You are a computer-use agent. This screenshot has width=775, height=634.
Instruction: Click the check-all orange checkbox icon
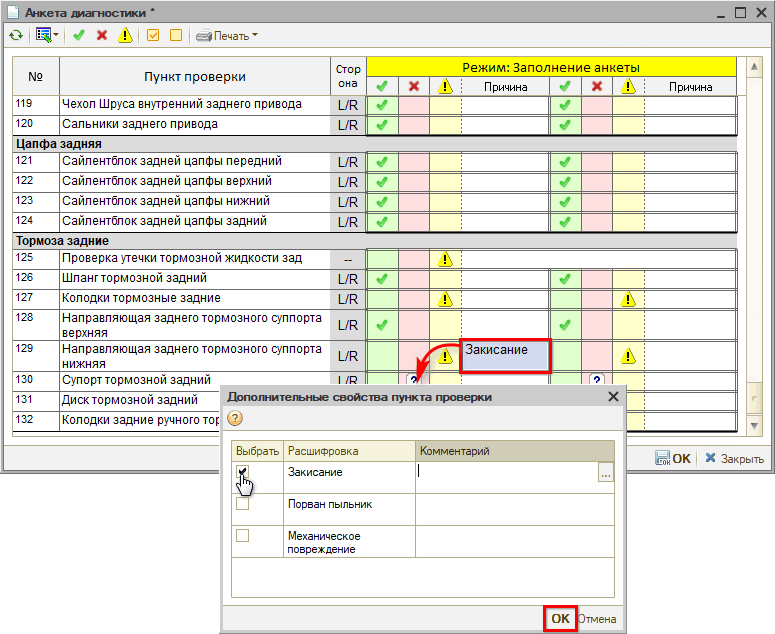click(x=154, y=36)
